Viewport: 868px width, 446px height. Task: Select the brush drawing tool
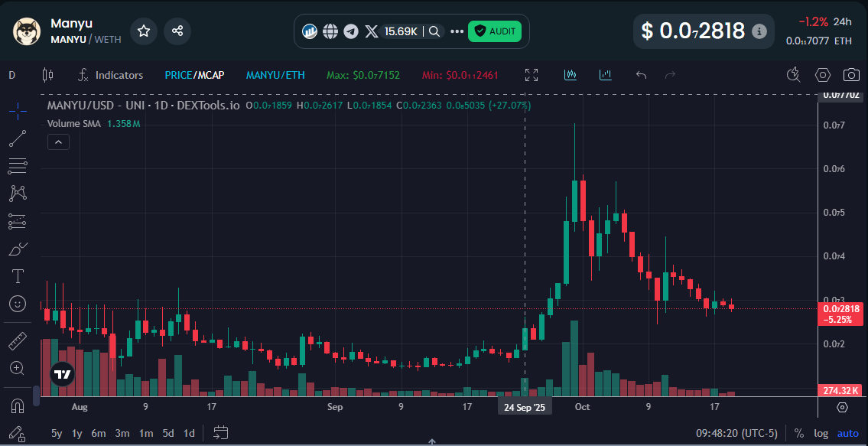pos(18,249)
